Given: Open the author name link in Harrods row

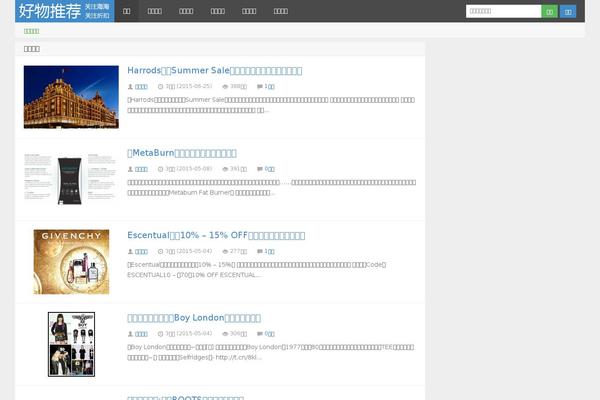Looking at the screenshot, I should (141, 87).
